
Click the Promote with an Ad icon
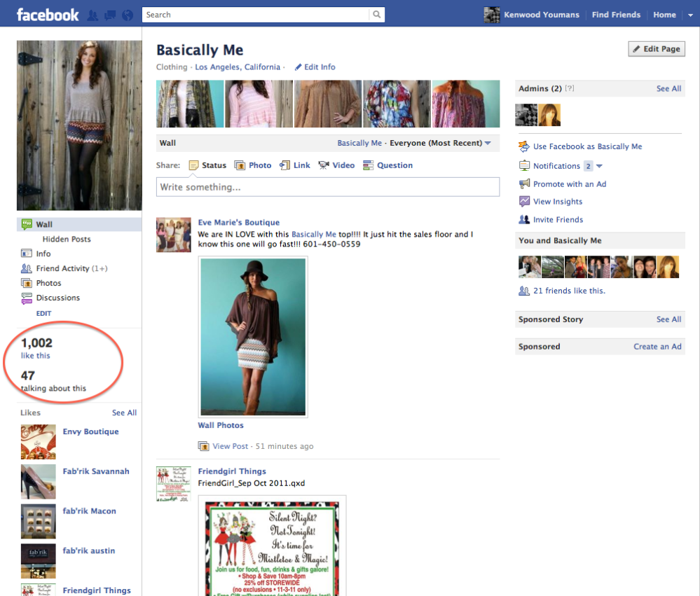[x=524, y=183]
